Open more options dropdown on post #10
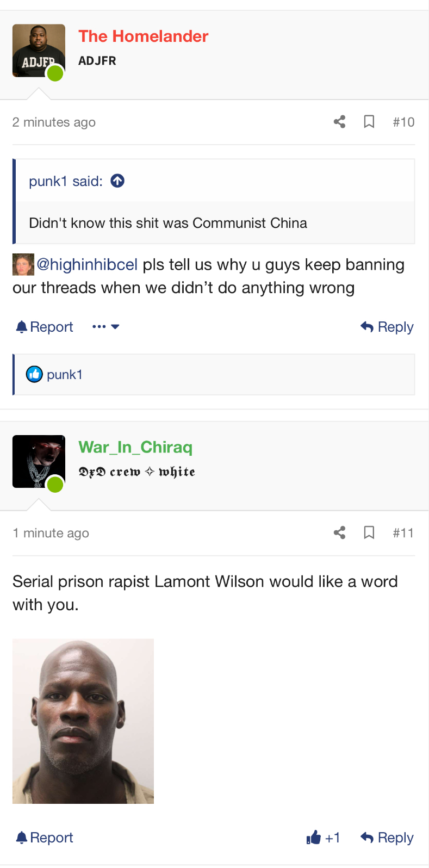This screenshot has width=429, height=868. coord(106,327)
